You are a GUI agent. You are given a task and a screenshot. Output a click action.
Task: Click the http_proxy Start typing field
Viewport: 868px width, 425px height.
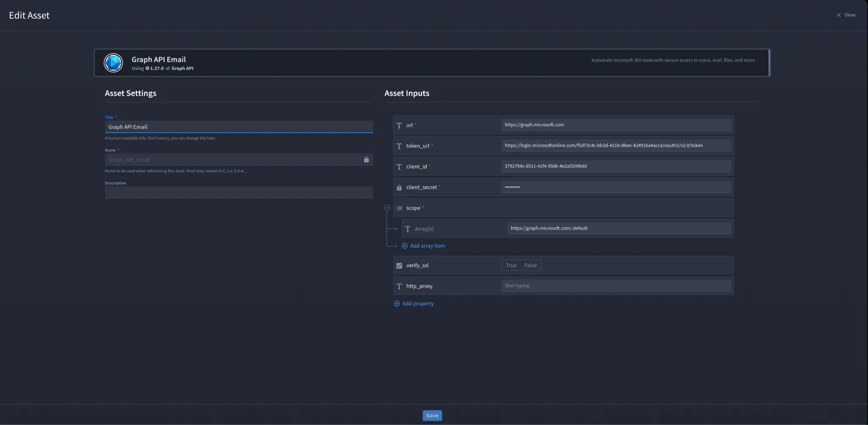616,286
